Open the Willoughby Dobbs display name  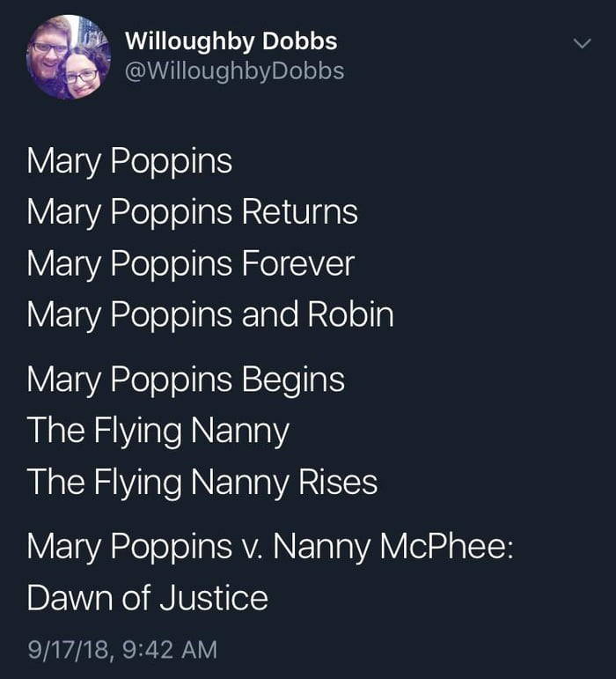pyautogui.click(x=231, y=41)
